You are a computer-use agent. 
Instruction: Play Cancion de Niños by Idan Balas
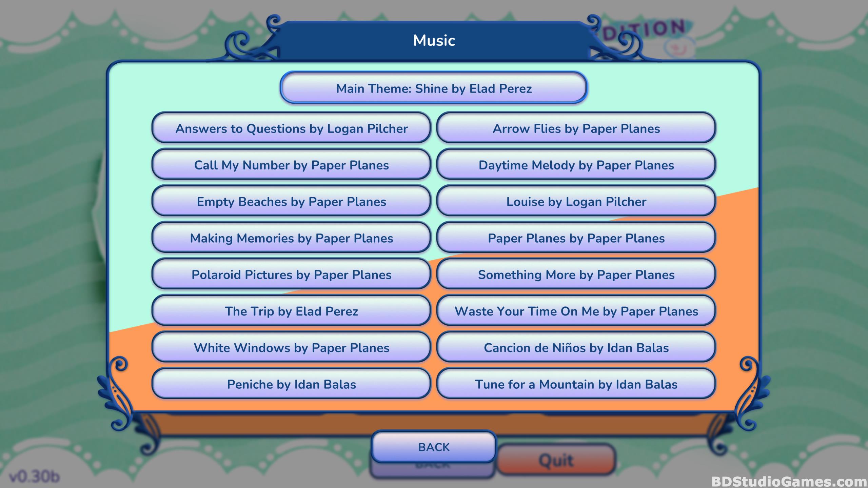coord(576,348)
